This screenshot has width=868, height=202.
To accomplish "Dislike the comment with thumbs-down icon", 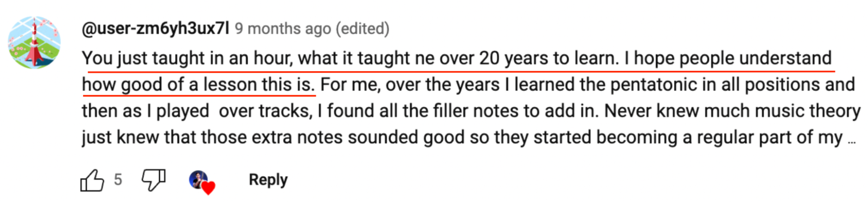I will [x=154, y=180].
